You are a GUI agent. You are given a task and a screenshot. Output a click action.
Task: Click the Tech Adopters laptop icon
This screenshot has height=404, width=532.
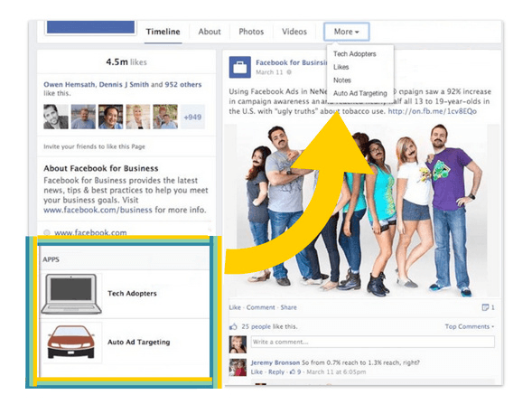click(71, 294)
